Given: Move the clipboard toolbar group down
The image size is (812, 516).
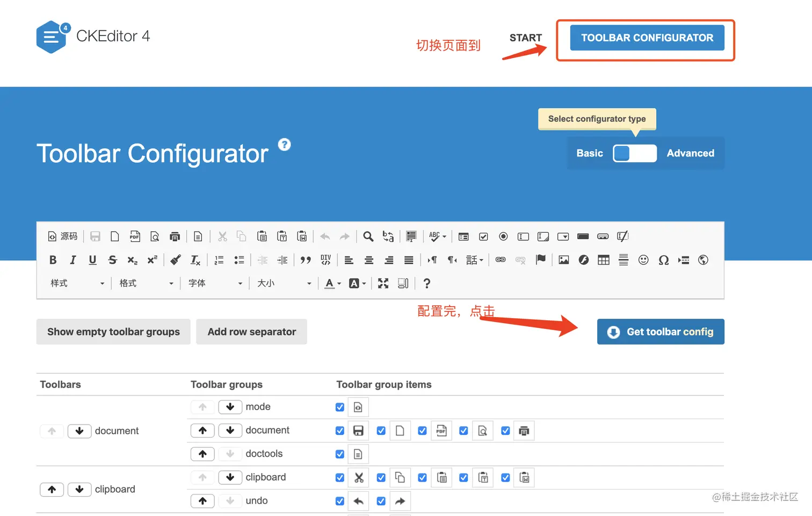Looking at the screenshot, I should [230, 477].
